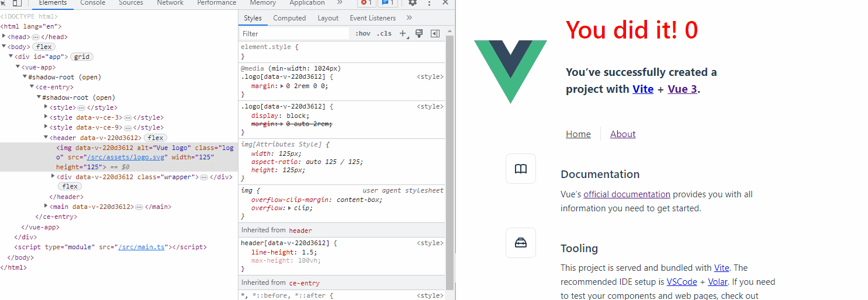Collapse the header data-v-220d3612 node
Image resolution: width=868 pixels, height=300 pixels.
pos(46,138)
